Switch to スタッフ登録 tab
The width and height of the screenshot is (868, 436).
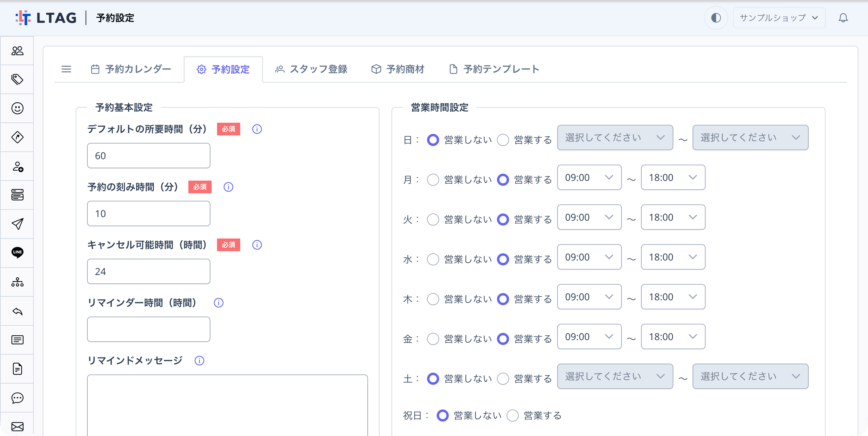[x=311, y=69]
